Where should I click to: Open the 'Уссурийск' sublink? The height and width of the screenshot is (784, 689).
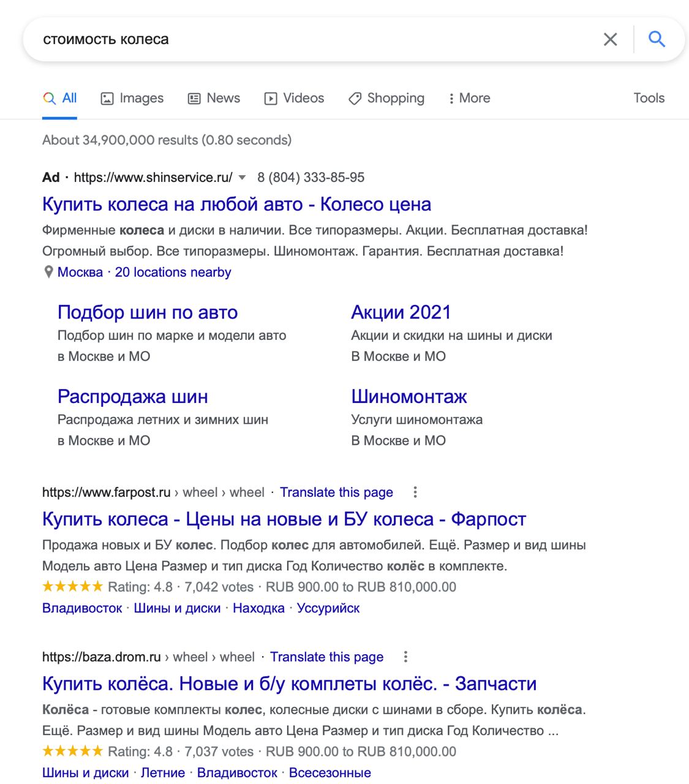tap(328, 608)
